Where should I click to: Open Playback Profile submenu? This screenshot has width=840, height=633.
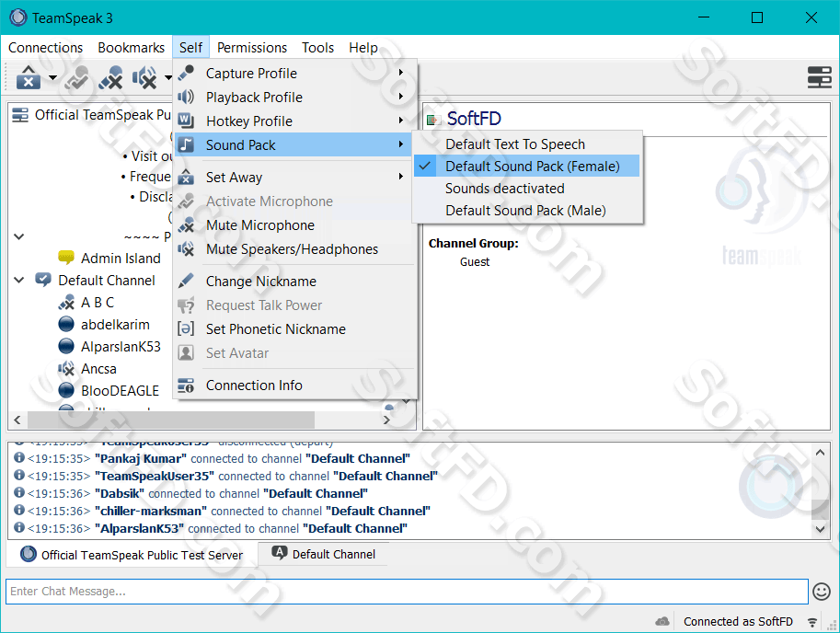pyautogui.click(x=293, y=98)
